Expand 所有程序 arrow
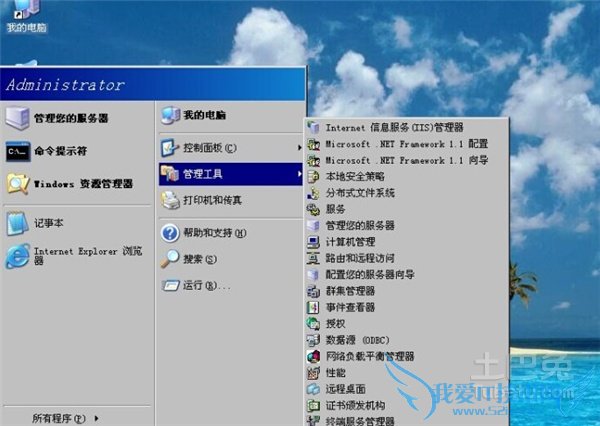Viewport: 600px width, 426px height. coord(96,419)
